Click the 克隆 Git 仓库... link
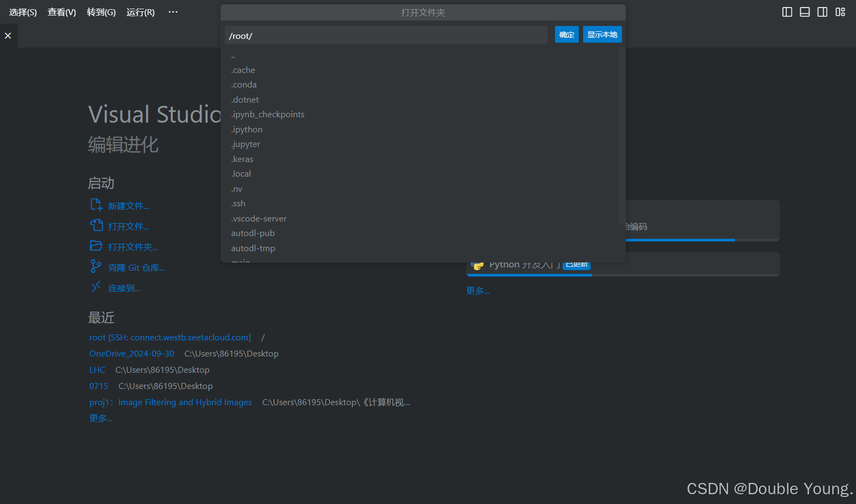The image size is (856, 504). coord(137,267)
